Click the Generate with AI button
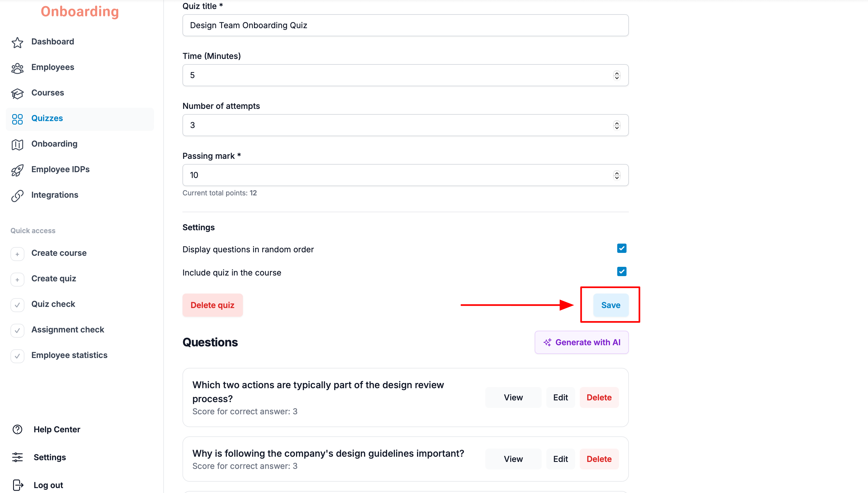This screenshot has width=868, height=493. click(581, 342)
